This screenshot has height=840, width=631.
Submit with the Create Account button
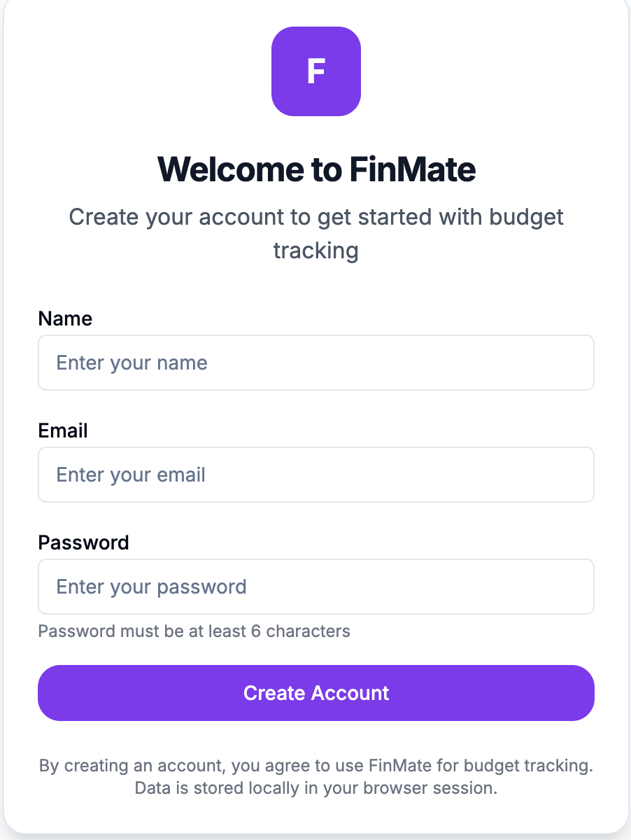coord(316,693)
